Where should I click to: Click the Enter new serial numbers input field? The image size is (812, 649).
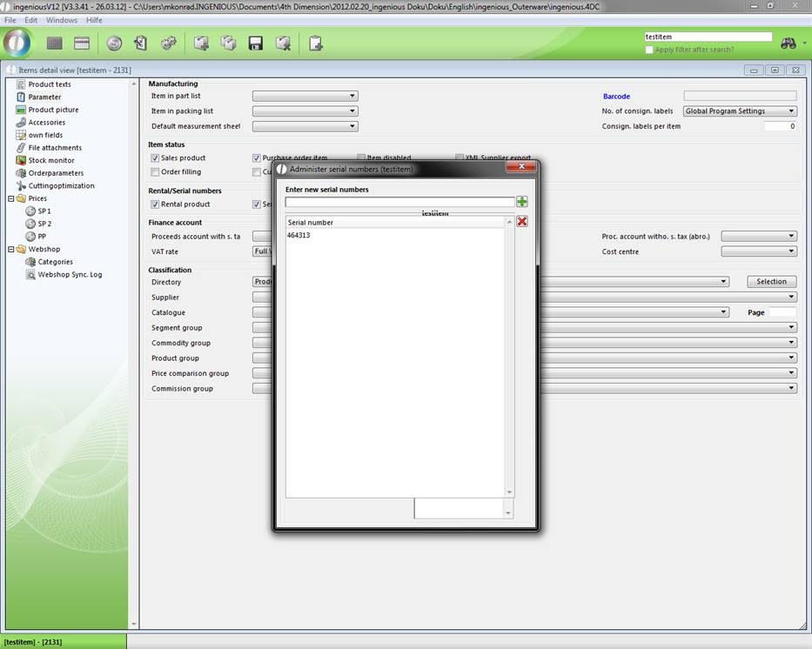point(399,202)
